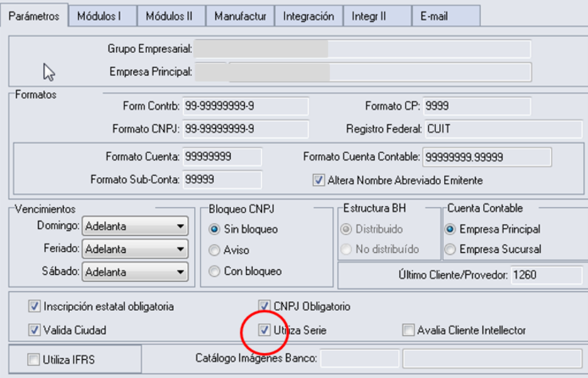
Task: Edit the Formato Cuenta field
Action: pos(222,157)
